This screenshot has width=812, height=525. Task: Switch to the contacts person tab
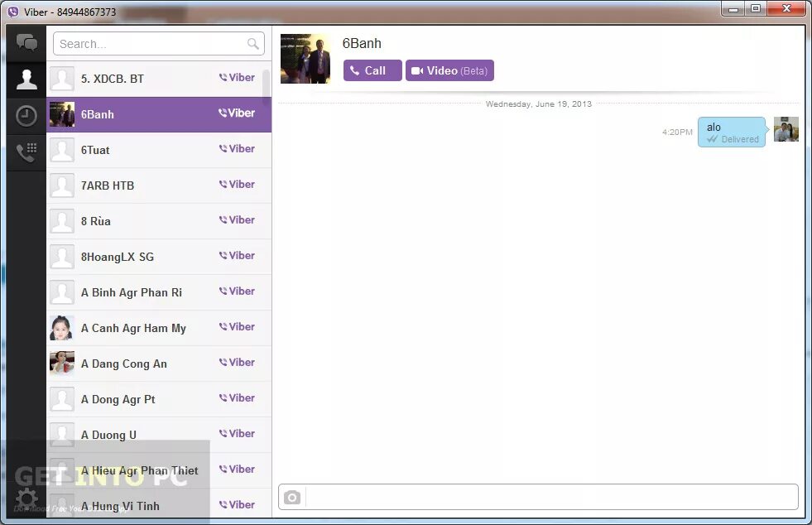point(26,79)
